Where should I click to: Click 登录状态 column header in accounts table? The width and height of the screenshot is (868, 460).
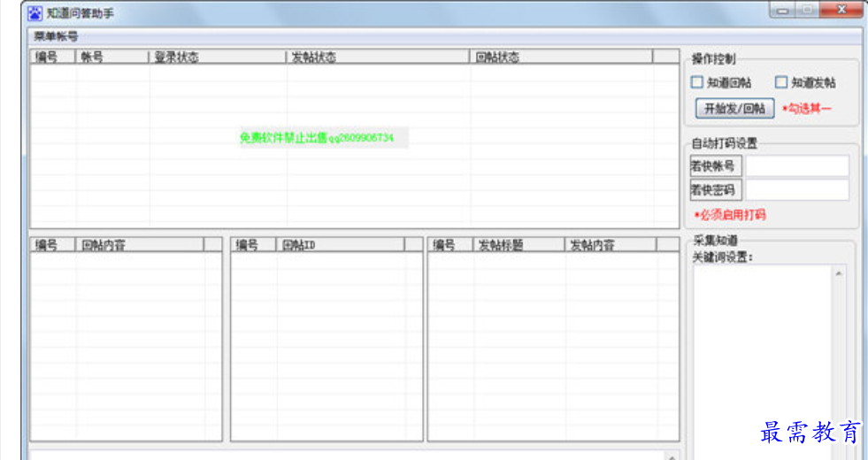click(x=218, y=57)
